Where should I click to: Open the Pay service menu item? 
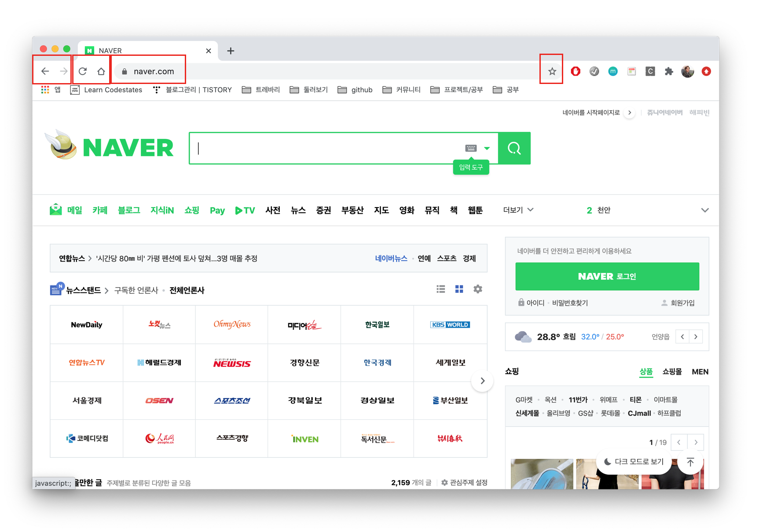tap(217, 210)
